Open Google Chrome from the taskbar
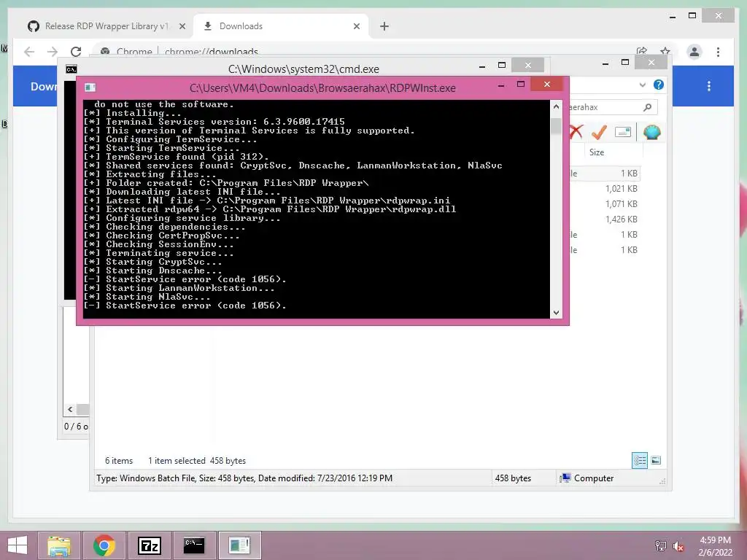This screenshot has height=560, width=747. pos(104,545)
